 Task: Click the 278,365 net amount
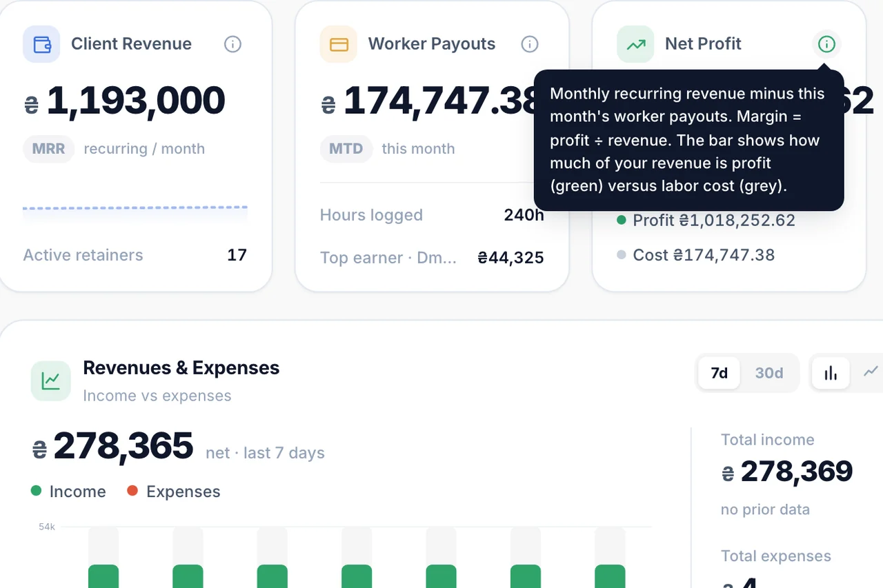coord(112,446)
